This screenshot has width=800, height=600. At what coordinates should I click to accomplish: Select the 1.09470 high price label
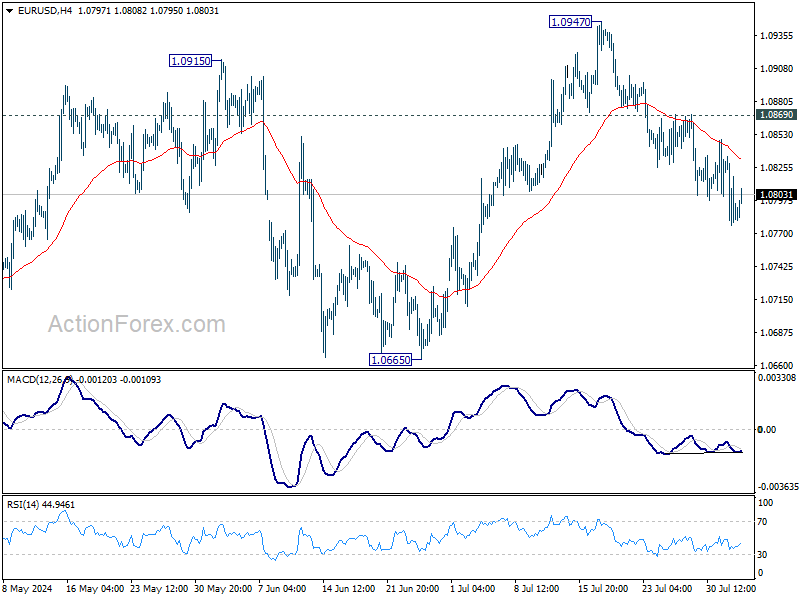(x=570, y=22)
